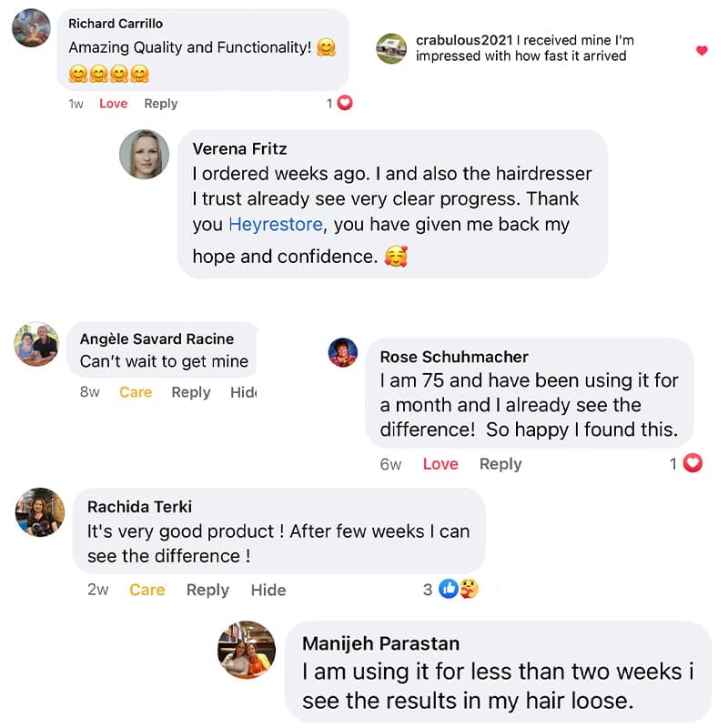
Task: Click Richard Carrillo's profile picture
Action: (31, 27)
